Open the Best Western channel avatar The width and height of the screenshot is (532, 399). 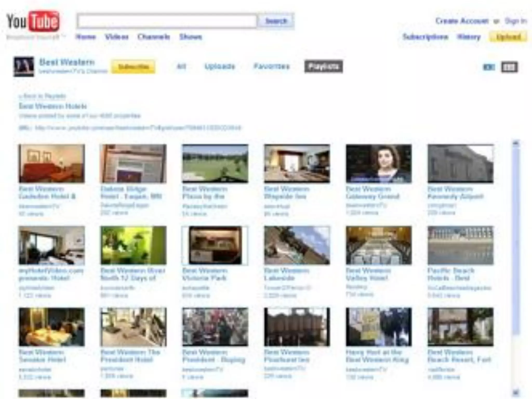click(x=24, y=66)
